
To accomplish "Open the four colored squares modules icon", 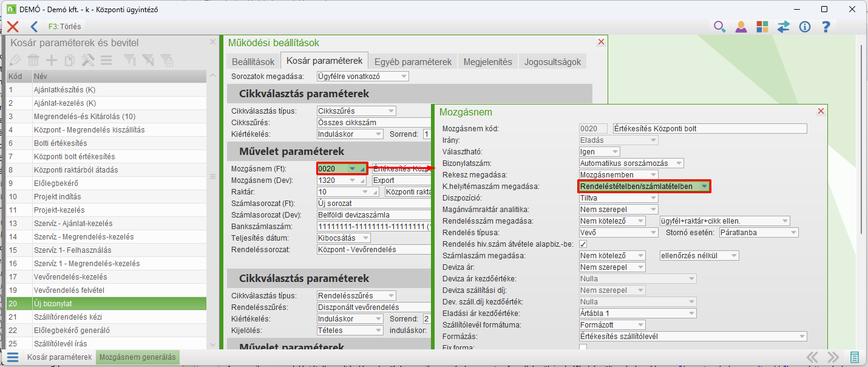I will point(762,27).
